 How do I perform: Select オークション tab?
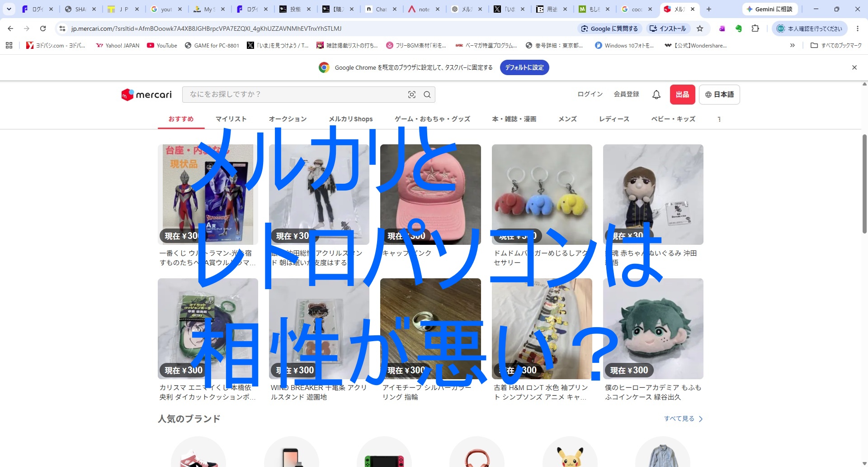(x=288, y=119)
